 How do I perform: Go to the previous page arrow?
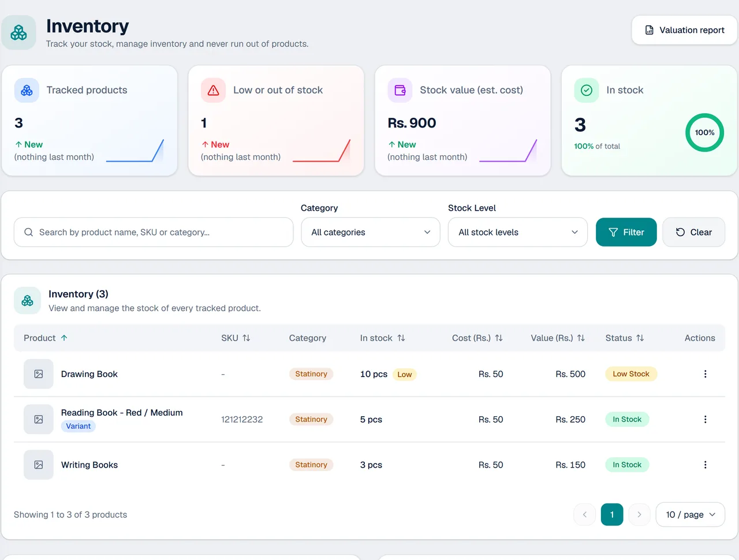click(x=585, y=514)
